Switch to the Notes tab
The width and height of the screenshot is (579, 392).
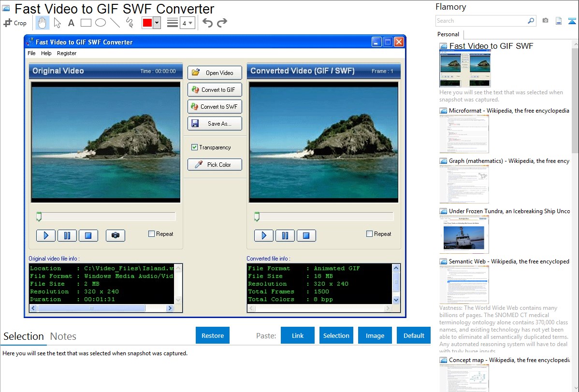[63, 336]
